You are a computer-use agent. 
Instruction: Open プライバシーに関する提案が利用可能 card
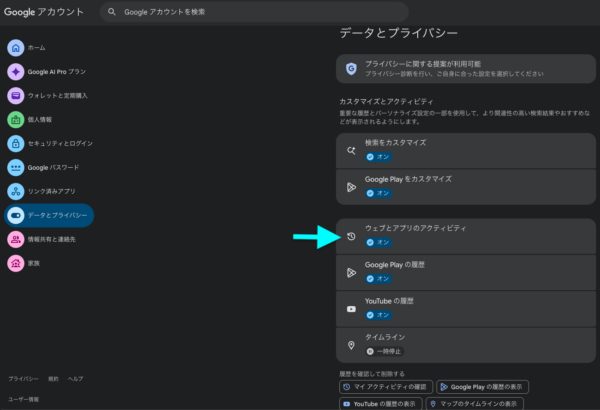point(466,69)
